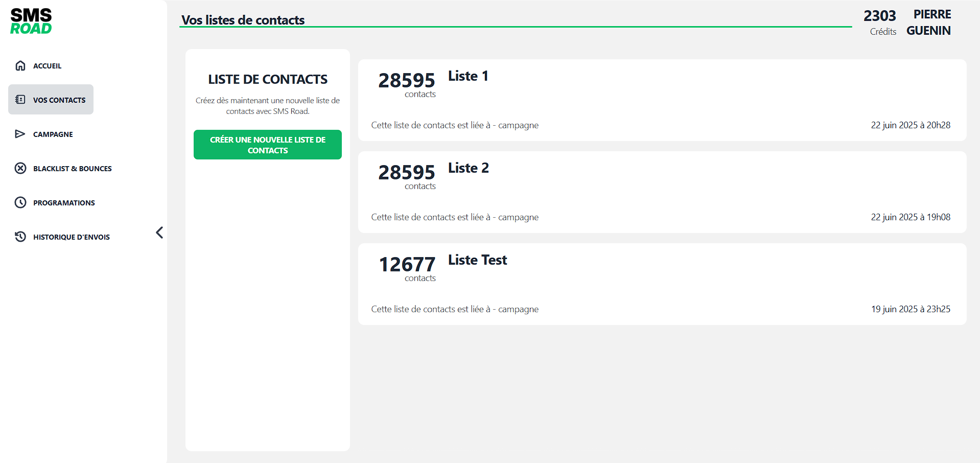Click the contacts book icon in sidebar

coord(20,100)
